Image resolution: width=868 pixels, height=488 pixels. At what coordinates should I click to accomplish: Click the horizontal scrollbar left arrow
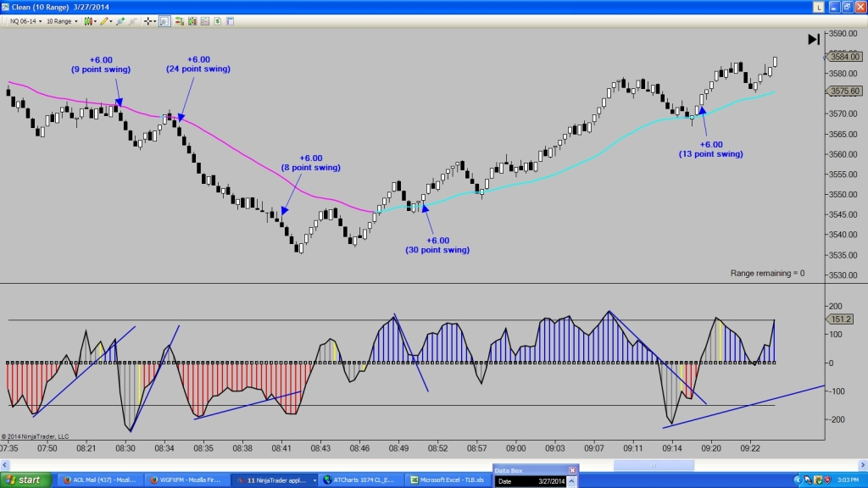tap(4, 465)
